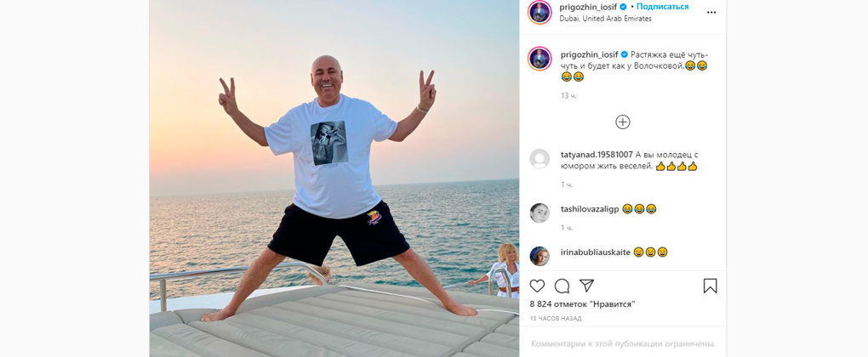Share post via paper plane icon
This screenshot has height=357, width=868.
tap(586, 285)
